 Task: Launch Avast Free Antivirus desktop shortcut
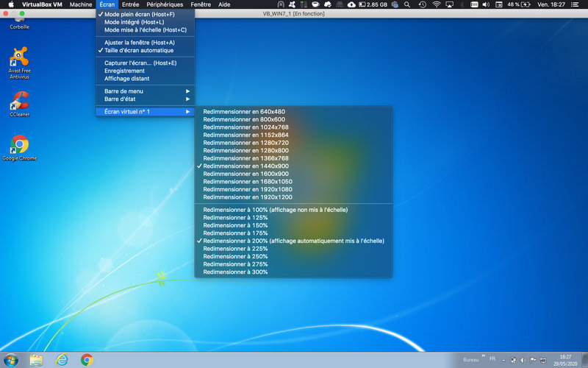click(20, 63)
